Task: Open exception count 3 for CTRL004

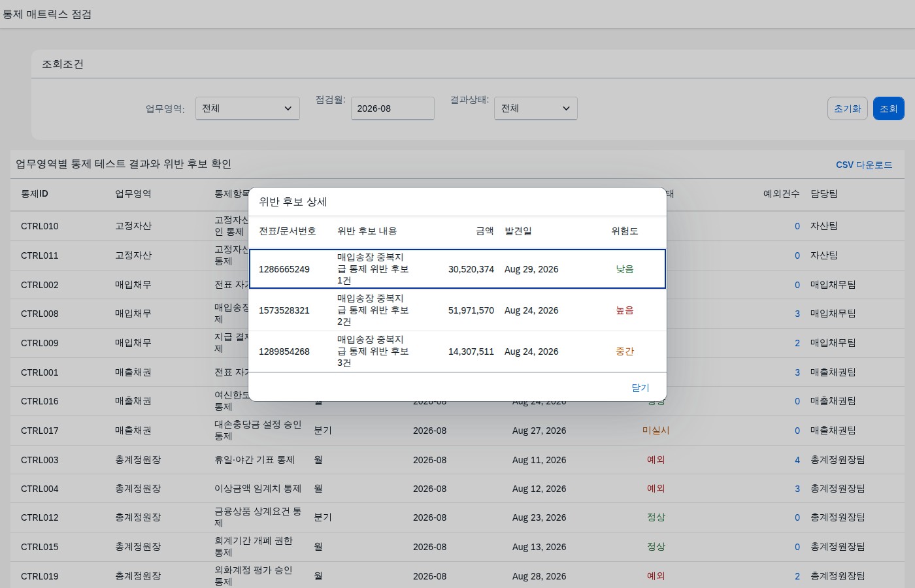Action: [x=797, y=489]
